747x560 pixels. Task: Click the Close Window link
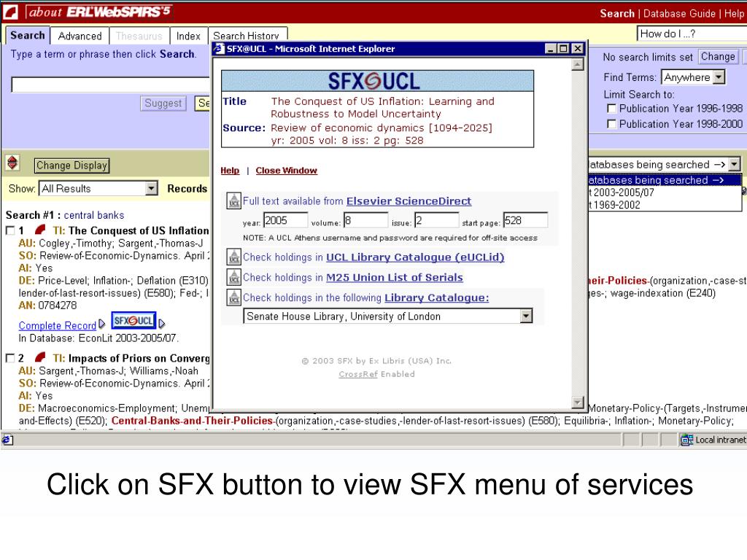pos(286,171)
